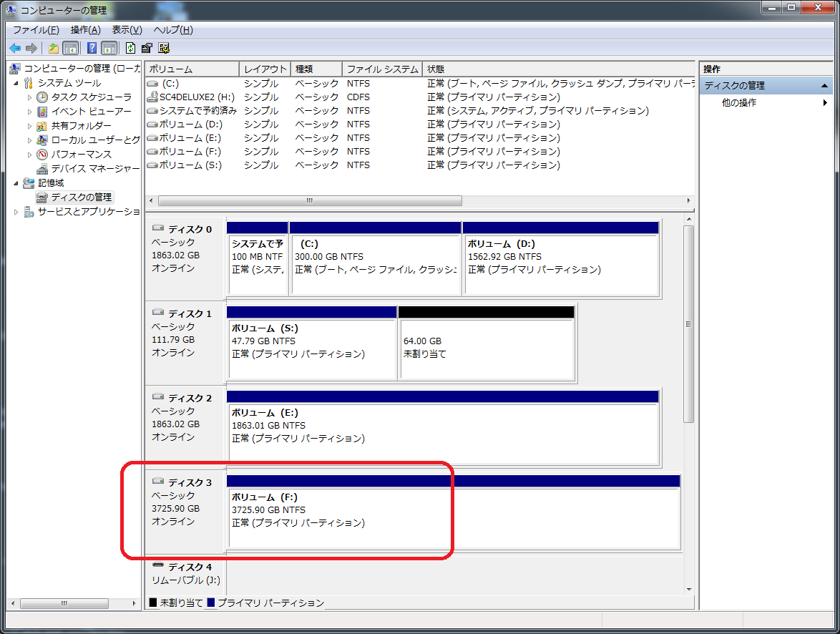Click the blue Back arrow in toolbar
The image size is (840, 634).
pos(15,48)
